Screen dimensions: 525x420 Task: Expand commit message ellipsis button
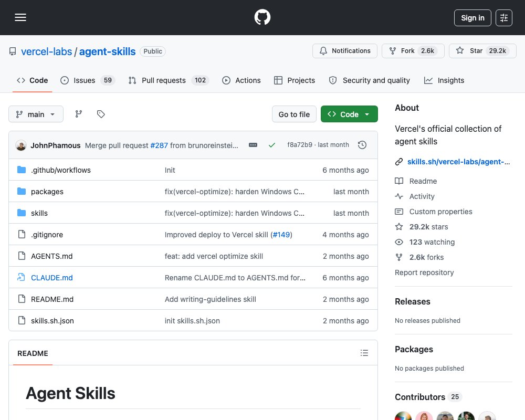(x=253, y=145)
